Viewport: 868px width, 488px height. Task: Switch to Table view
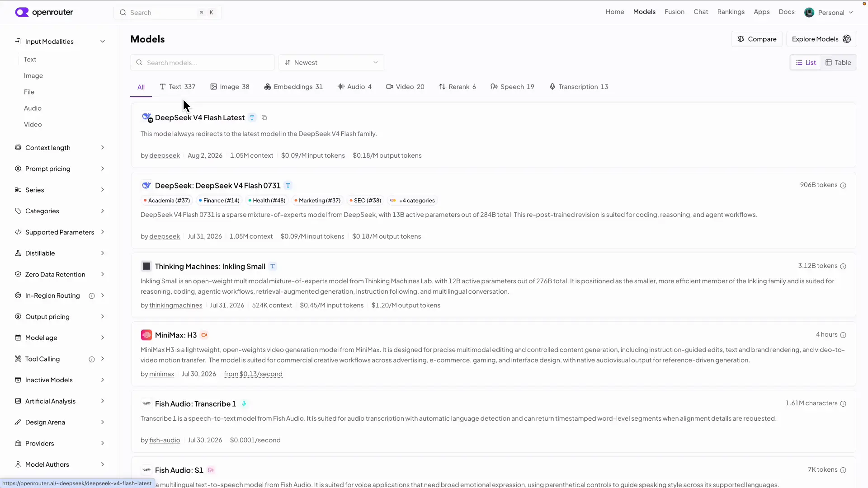click(839, 63)
